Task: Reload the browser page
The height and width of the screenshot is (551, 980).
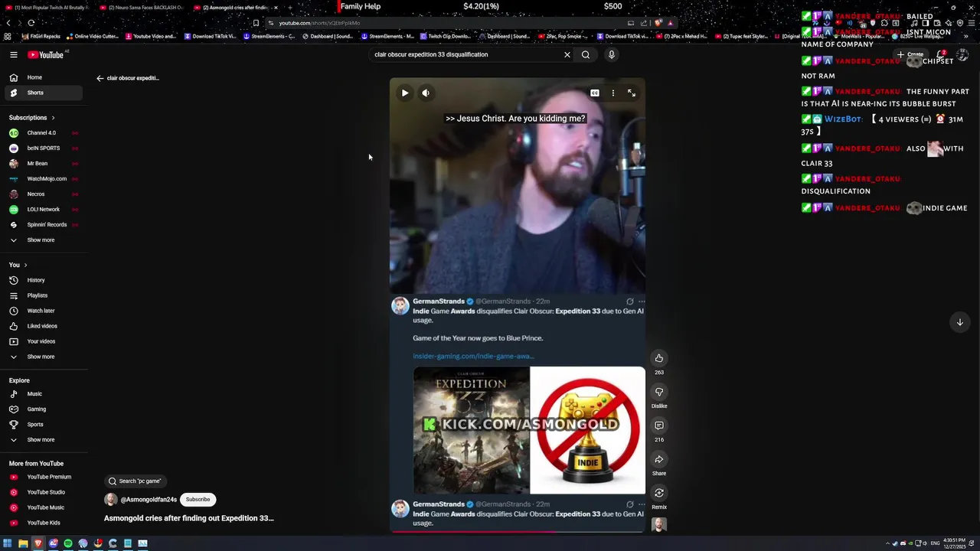Action: click(31, 23)
